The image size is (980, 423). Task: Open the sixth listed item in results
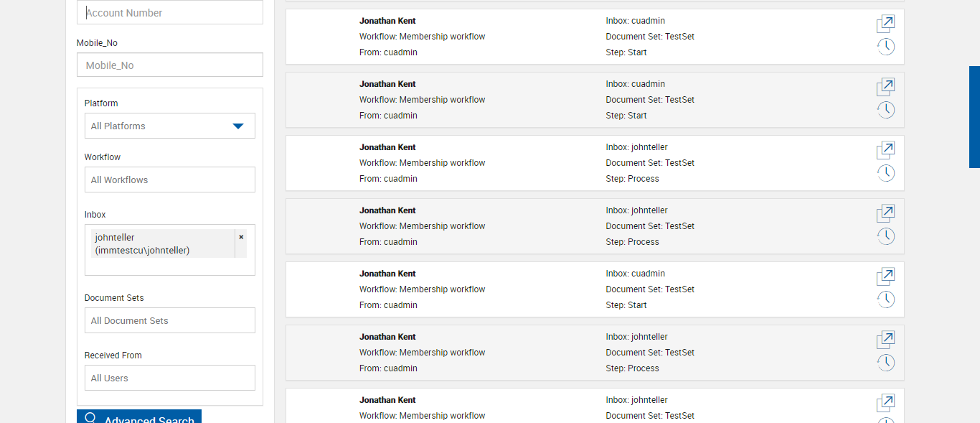coord(885,340)
